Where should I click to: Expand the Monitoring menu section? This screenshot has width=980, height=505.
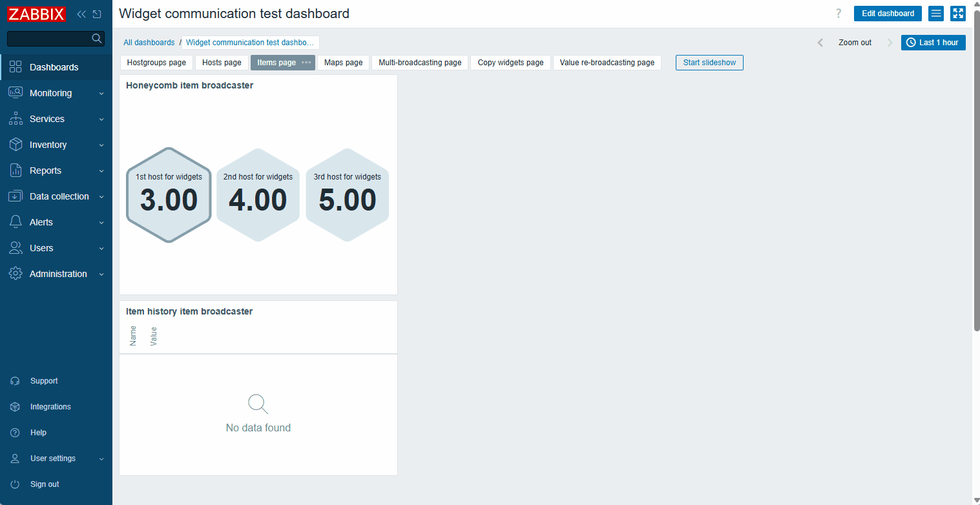[x=56, y=93]
